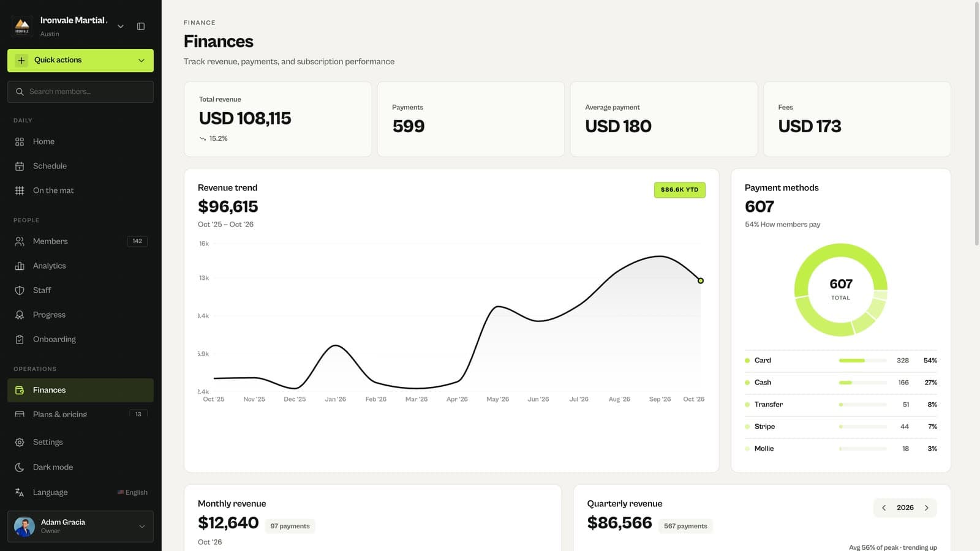
Task: Click the Total revenue USD 108,115 value
Action: pyautogui.click(x=245, y=118)
